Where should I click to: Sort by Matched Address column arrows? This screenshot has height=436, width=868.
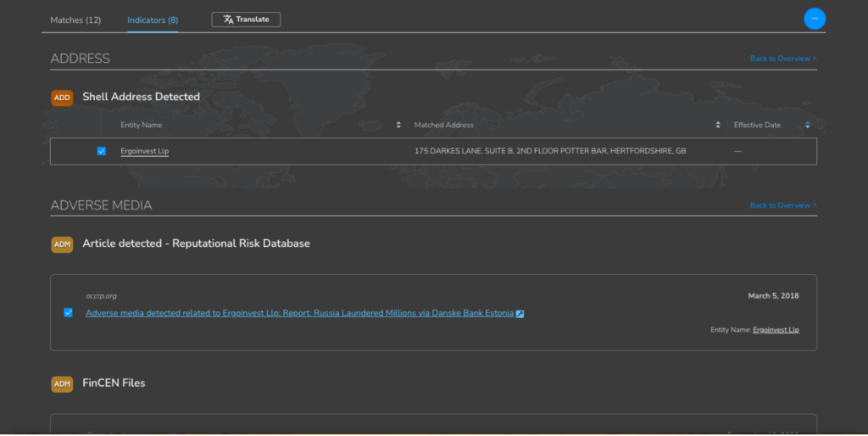tap(718, 126)
